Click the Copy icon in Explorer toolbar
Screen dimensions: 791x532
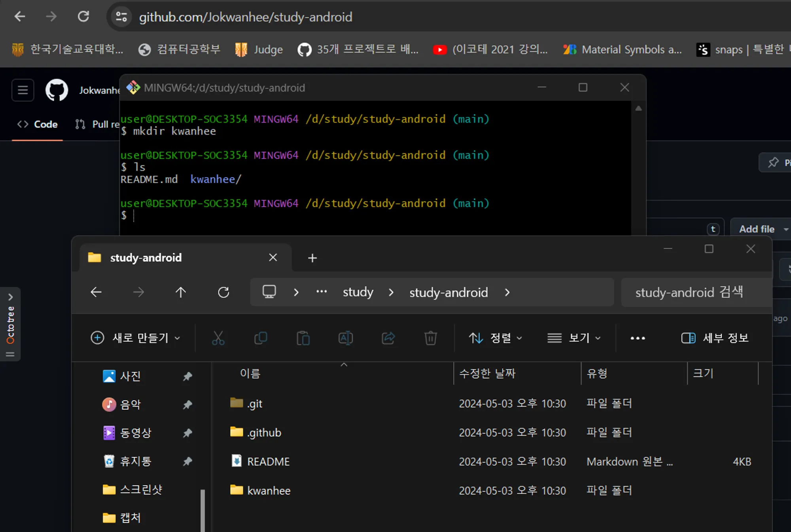[x=260, y=338]
